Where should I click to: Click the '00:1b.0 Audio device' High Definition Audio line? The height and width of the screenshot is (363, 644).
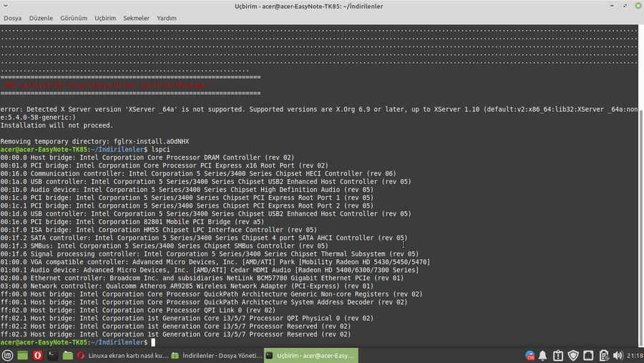187,190
